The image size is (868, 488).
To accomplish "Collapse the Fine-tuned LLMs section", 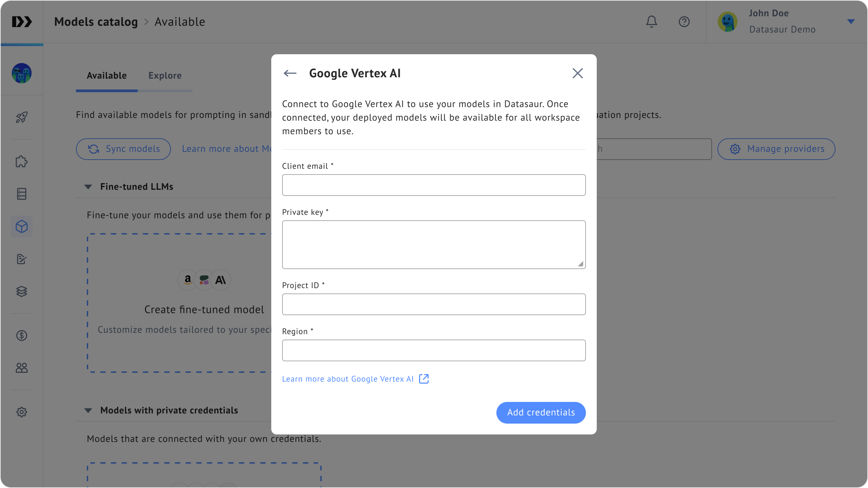I will click(x=88, y=187).
